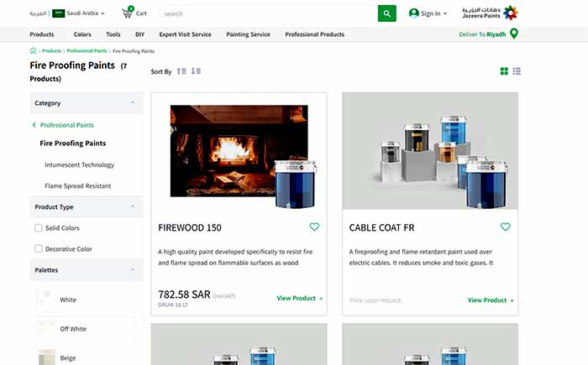Select the White palette swatch
588x365 pixels.
[86, 300]
